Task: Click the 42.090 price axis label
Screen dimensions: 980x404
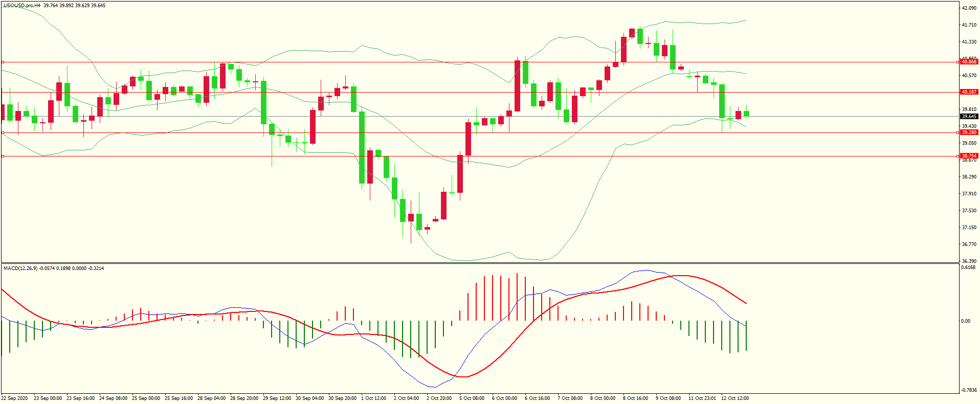Action: click(x=969, y=8)
